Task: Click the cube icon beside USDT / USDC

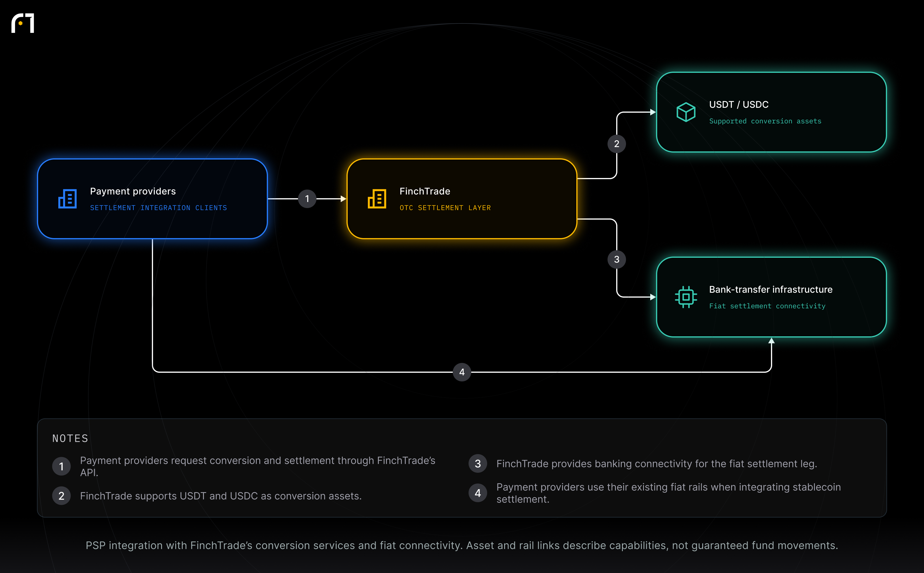Action: point(686,112)
